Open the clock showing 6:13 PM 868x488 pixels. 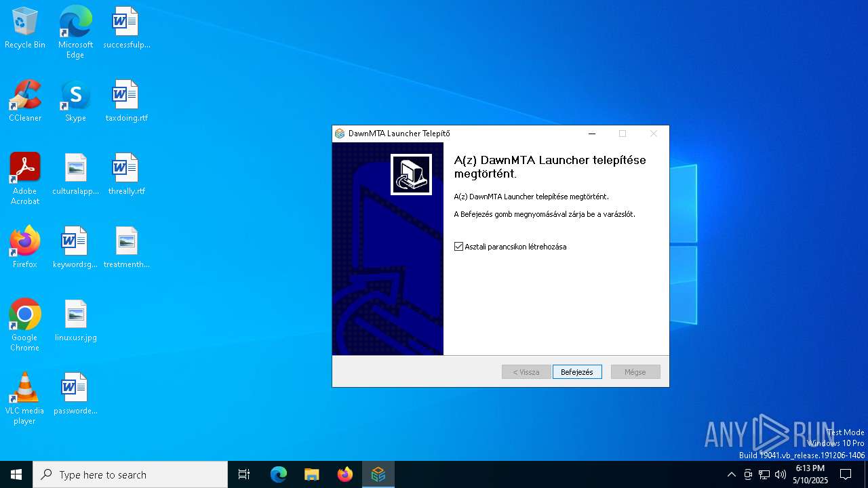pyautogui.click(x=810, y=474)
